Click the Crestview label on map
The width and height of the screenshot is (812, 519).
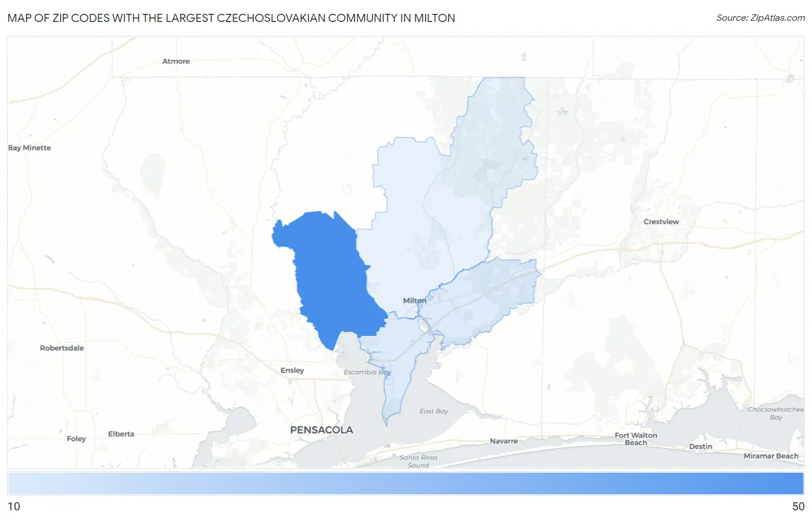(661, 222)
